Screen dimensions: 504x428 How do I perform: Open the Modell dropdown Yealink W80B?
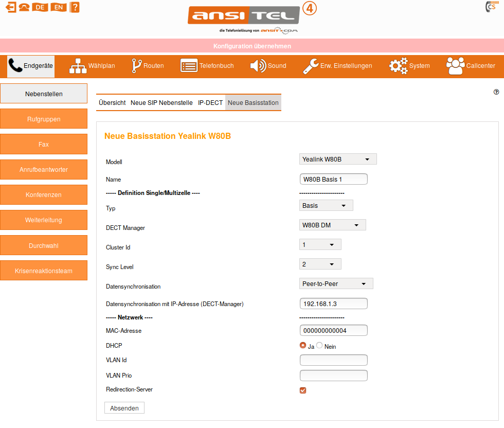(x=338, y=159)
